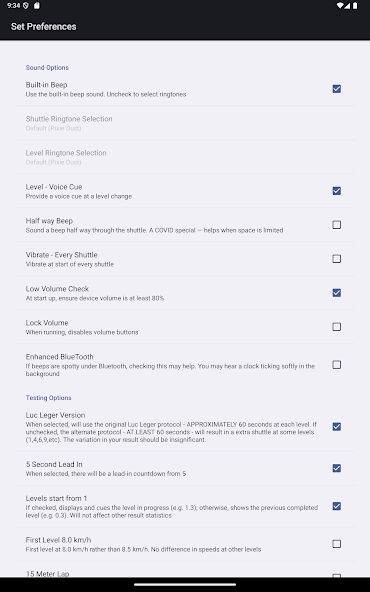The image size is (370, 592).
Task: Disable the Level - Voice Cue checkbox
Action: [336, 191]
